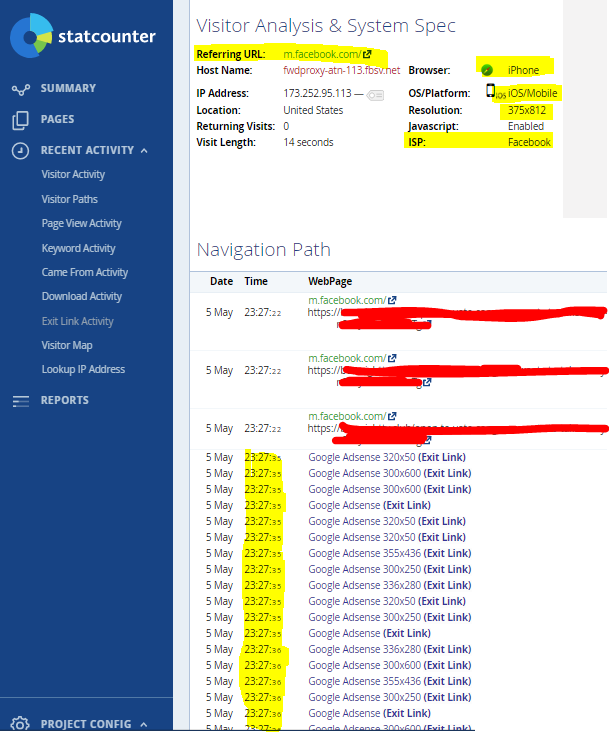Click the Pages documents icon in sidebar
609x732 pixels.
click(21, 120)
